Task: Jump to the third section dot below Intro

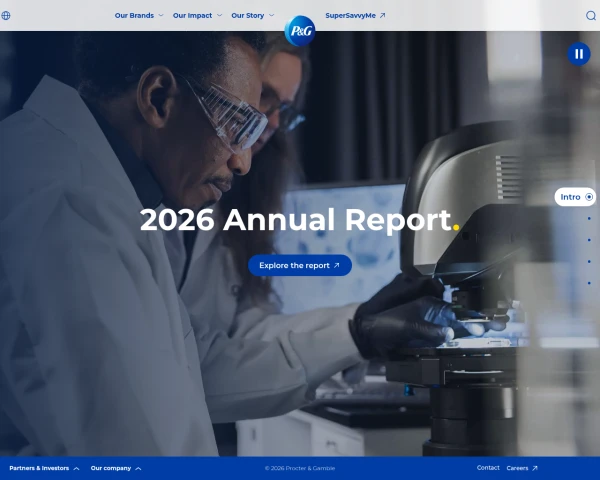Action: [589, 261]
